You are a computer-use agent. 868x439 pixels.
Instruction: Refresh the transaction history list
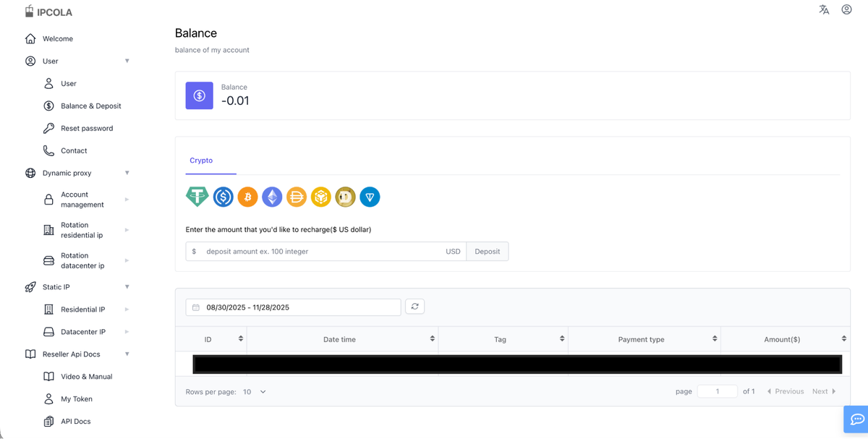[414, 306]
